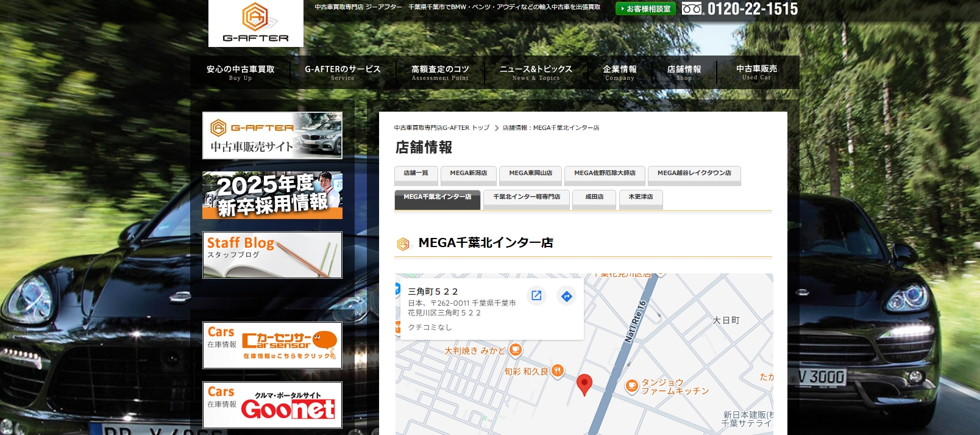Click the G-AFTER logo at top

(255, 23)
